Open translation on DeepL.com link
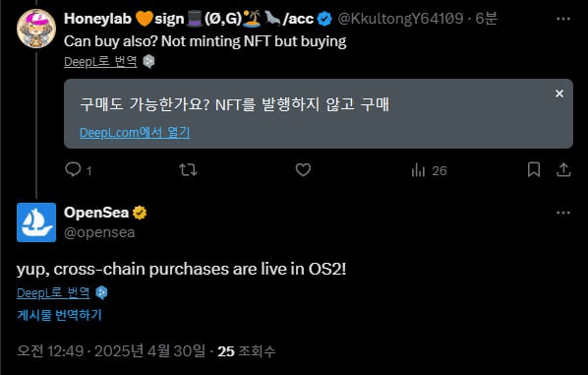 (135, 132)
